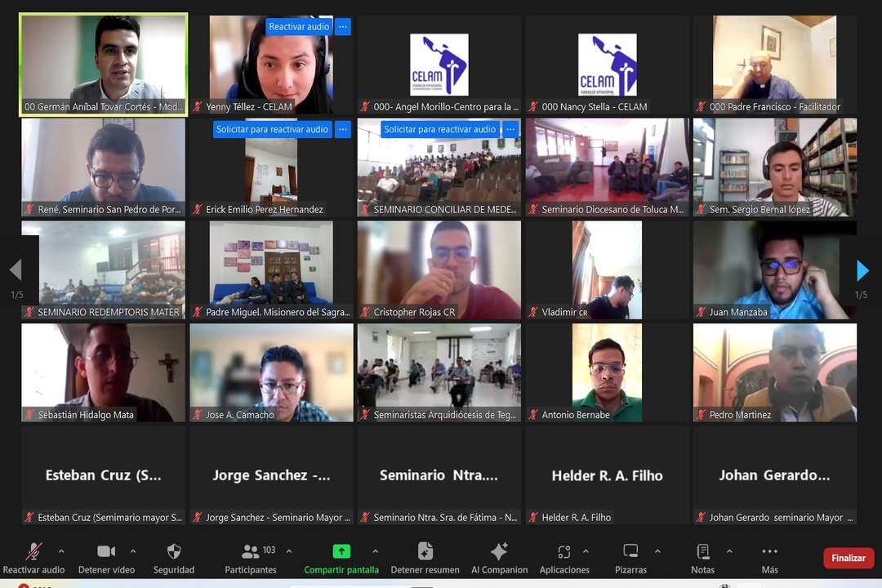Click Finalizar to end meeting
882x588 pixels.
tap(848, 558)
